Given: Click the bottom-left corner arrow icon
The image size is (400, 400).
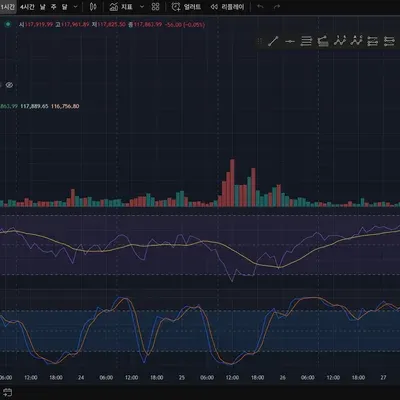Looking at the screenshot, I should click(x=7, y=392).
